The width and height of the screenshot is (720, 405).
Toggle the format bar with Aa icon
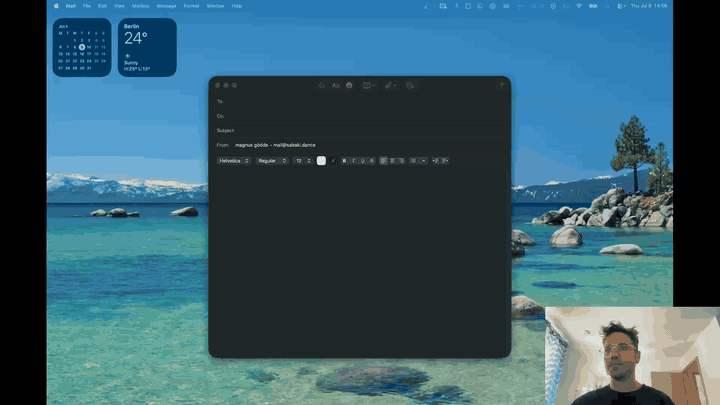click(336, 85)
